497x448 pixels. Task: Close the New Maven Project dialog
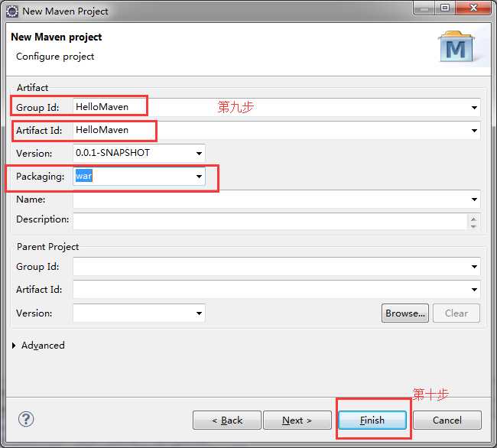(473, 8)
